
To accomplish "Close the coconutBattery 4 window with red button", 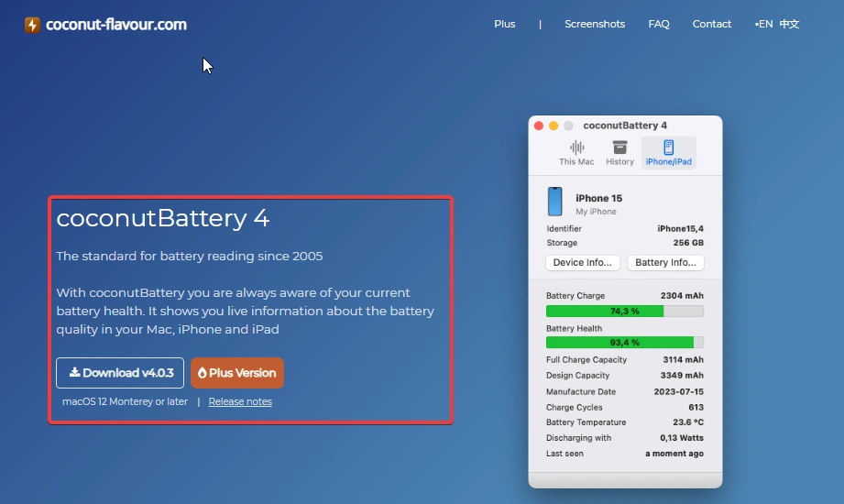I will (539, 126).
